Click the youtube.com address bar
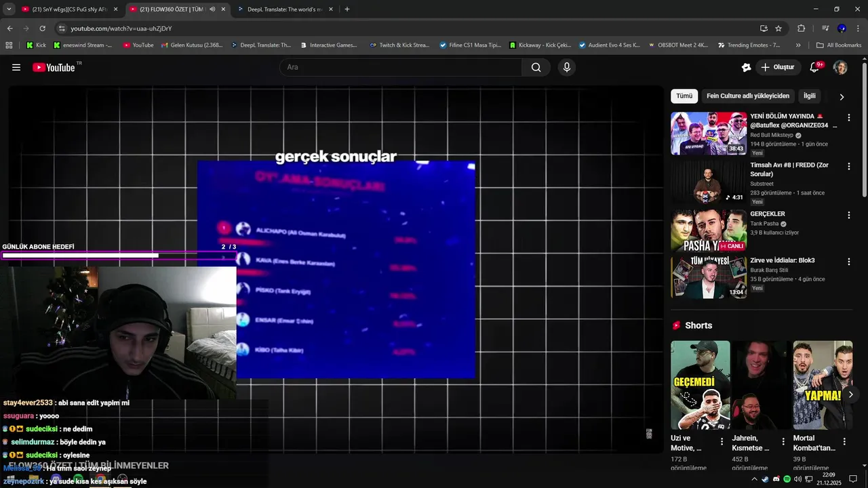Viewport: 868px width, 488px height. click(x=407, y=28)
